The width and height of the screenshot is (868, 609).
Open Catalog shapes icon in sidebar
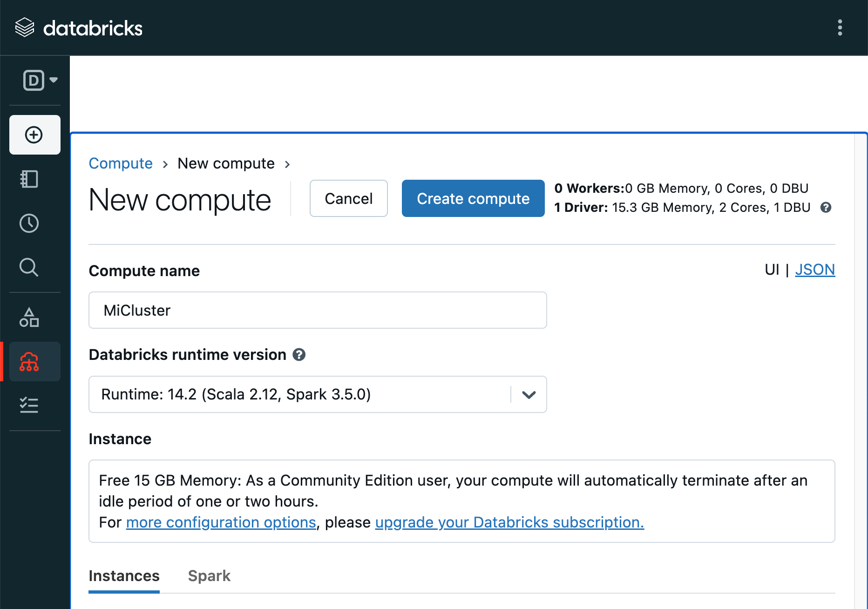point(29,317)
